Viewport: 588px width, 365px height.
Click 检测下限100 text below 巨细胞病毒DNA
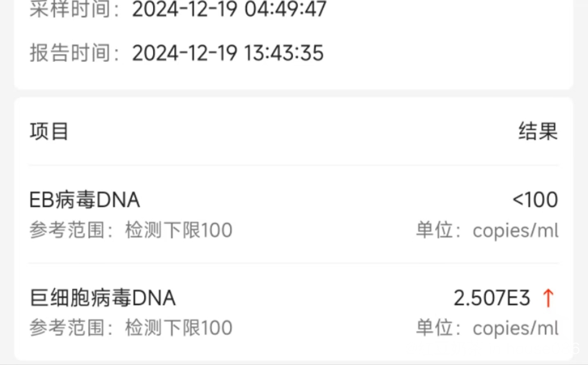tap(179, 328)
